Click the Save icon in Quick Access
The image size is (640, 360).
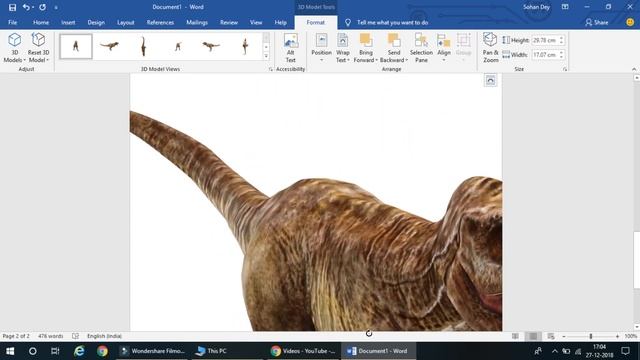(12, 7)
